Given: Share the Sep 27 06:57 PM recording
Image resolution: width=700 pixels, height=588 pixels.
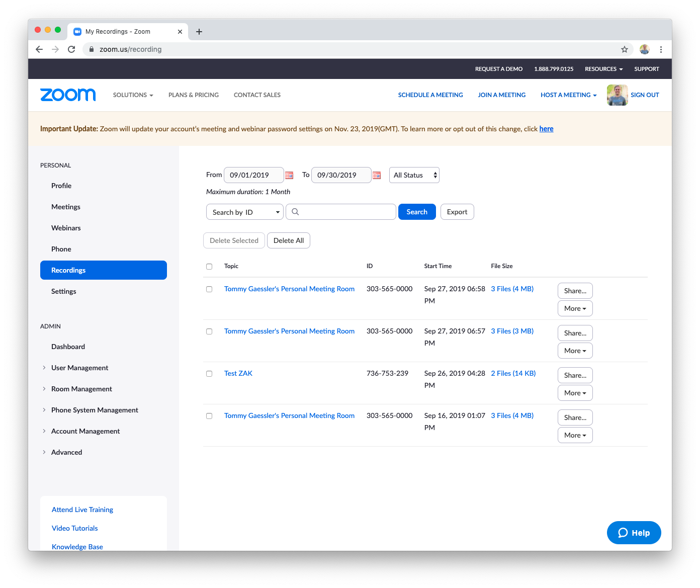Looking at the screenshot, I should (x=575, y=333).
